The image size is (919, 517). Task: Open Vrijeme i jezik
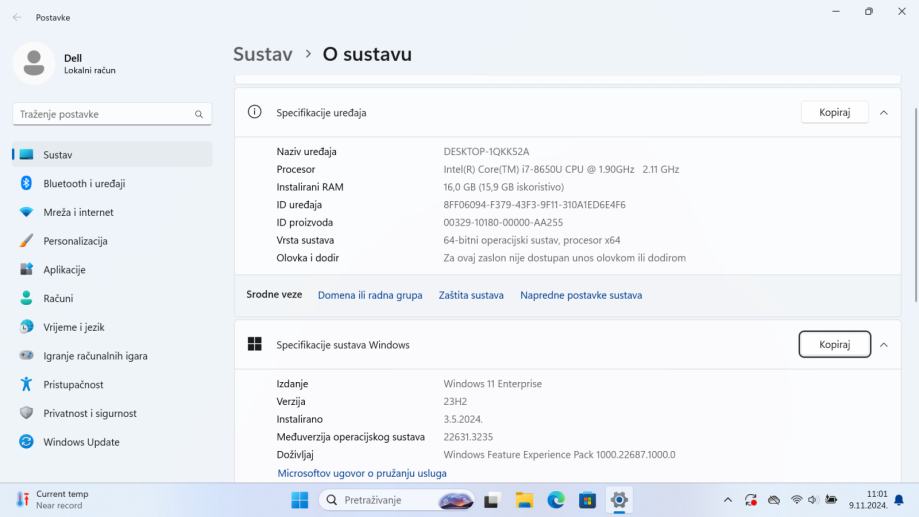112,327
